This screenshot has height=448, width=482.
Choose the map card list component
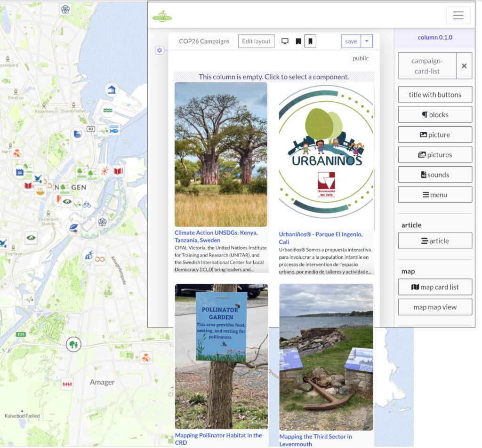(x=435, y=287)
